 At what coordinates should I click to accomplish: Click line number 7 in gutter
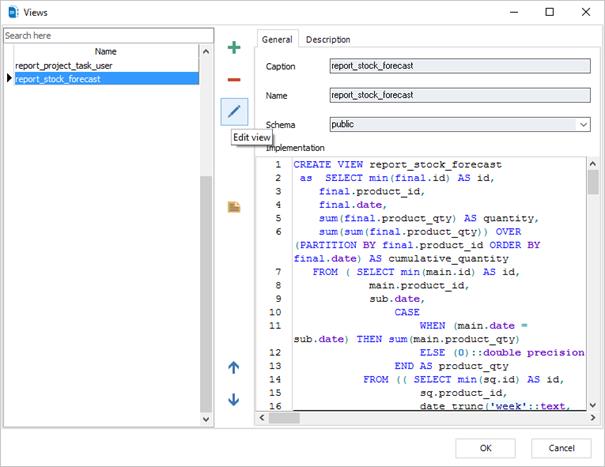coord(278,272)
